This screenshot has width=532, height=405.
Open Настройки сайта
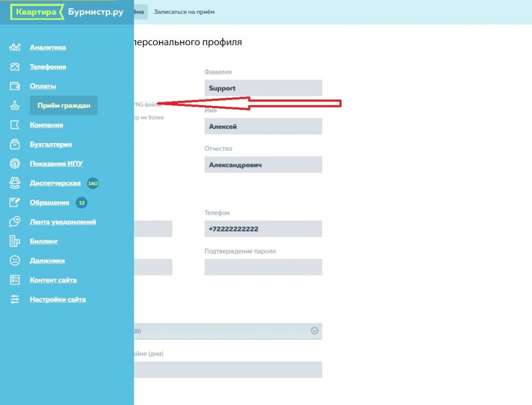[58, 299]
